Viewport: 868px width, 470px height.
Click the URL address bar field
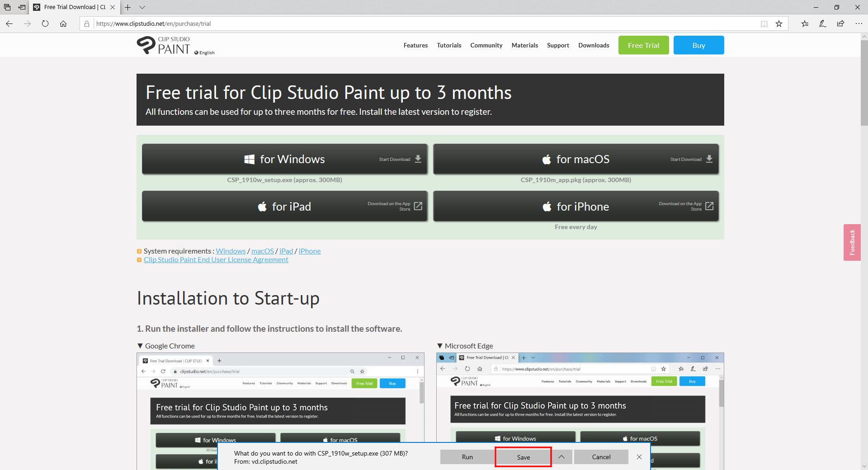pos(407,23)
